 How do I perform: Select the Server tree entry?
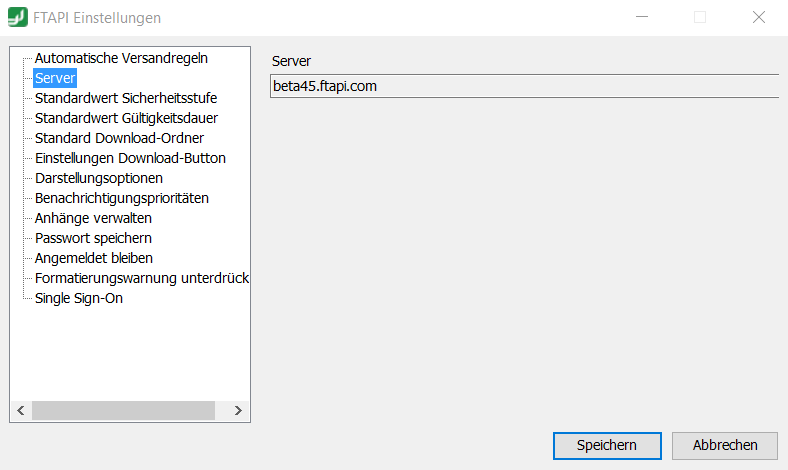pos(55,78)
